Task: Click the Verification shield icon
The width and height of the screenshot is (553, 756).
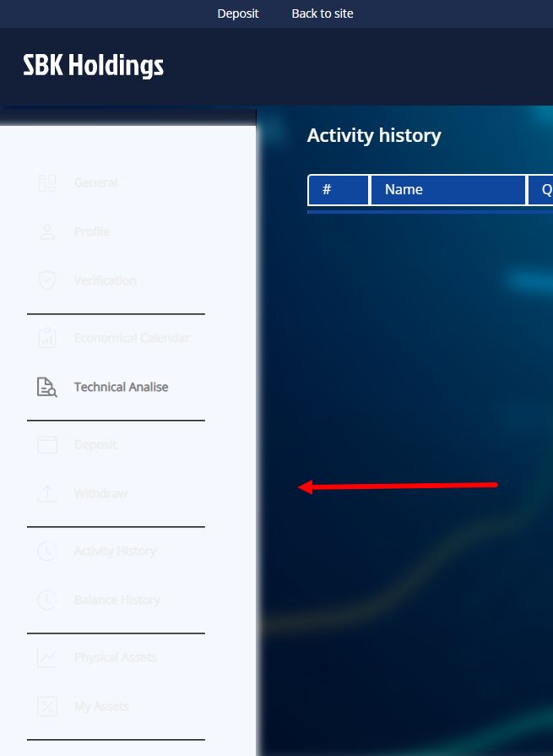Action: 47,280
